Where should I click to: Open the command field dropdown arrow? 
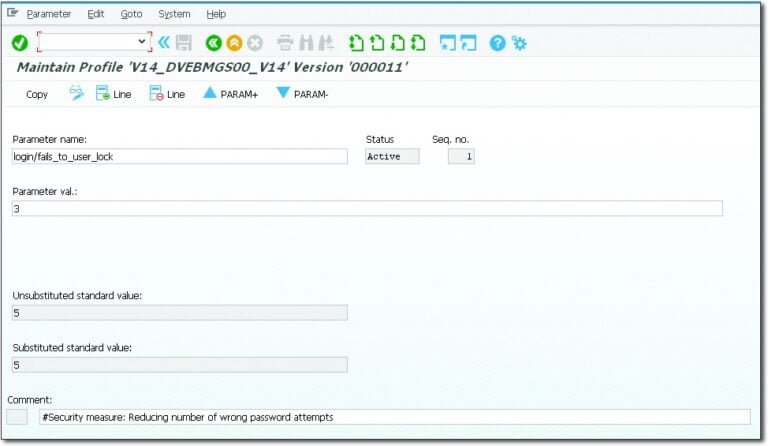pyautogui.click(x=142, y=42)
